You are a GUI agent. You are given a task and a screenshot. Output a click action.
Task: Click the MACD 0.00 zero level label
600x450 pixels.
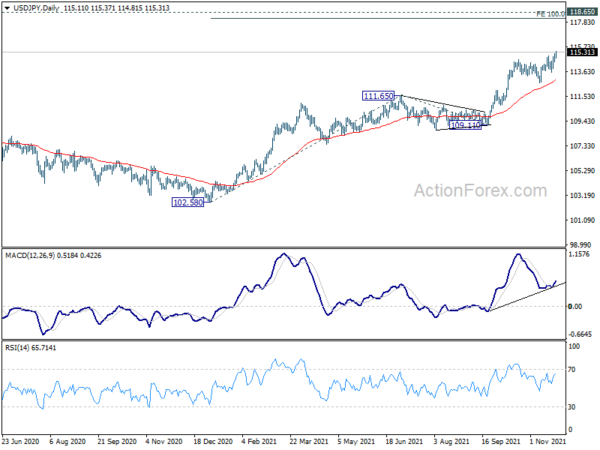(x=575, y=307)
